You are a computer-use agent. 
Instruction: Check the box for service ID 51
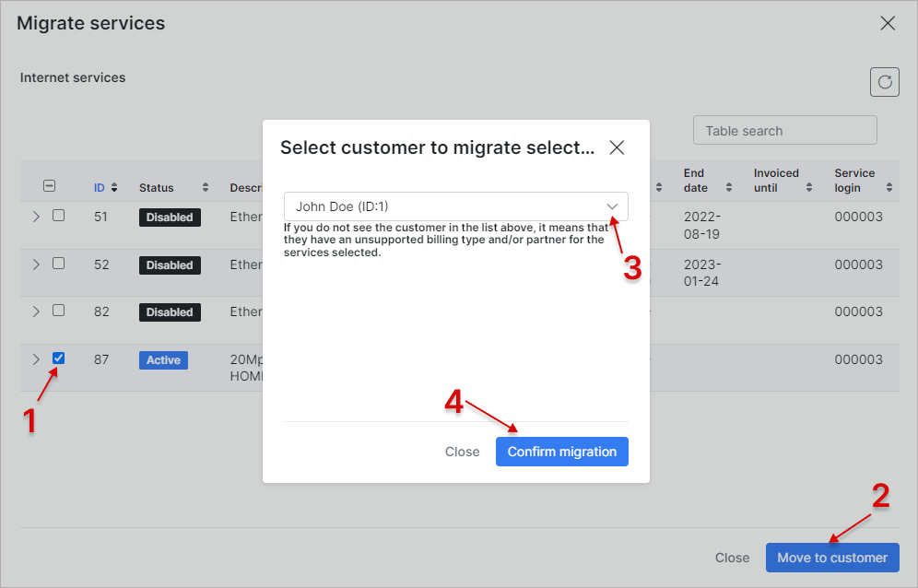59,216
